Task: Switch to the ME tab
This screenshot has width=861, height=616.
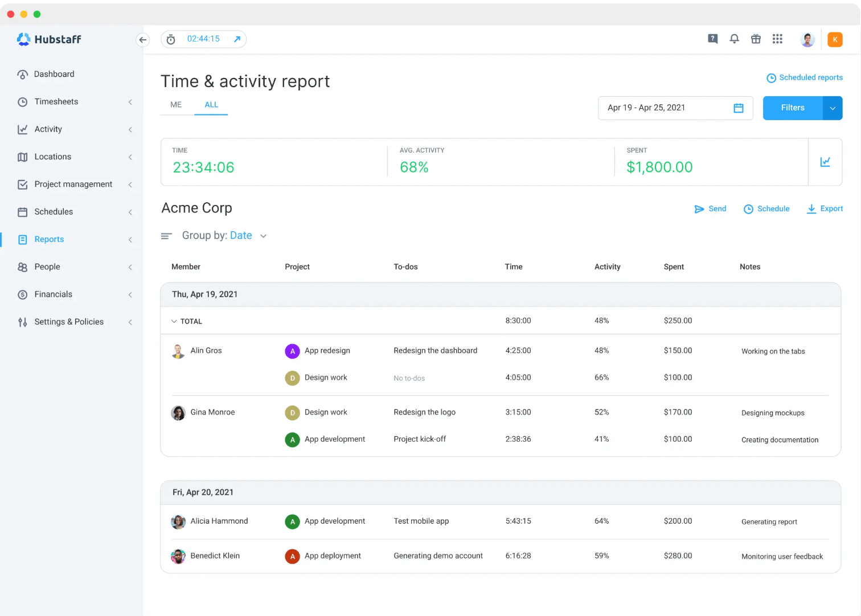Action: click(x=176, y=105)
